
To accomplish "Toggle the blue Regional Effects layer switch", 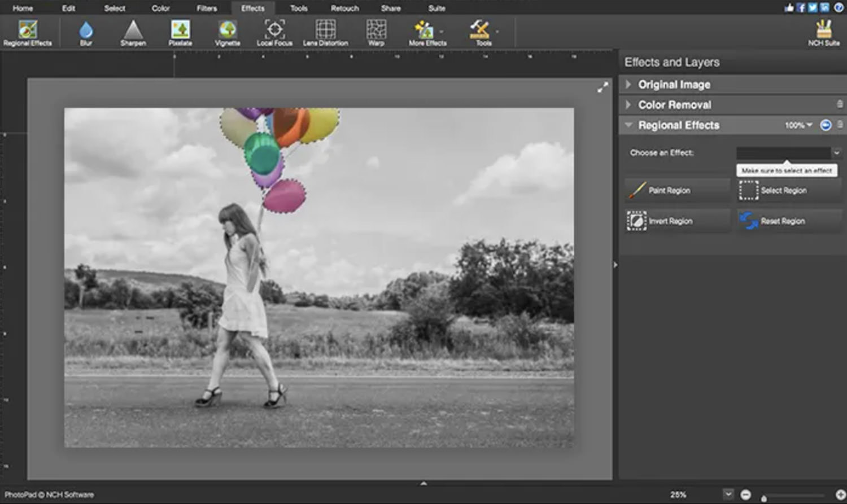I will [826, 125].
